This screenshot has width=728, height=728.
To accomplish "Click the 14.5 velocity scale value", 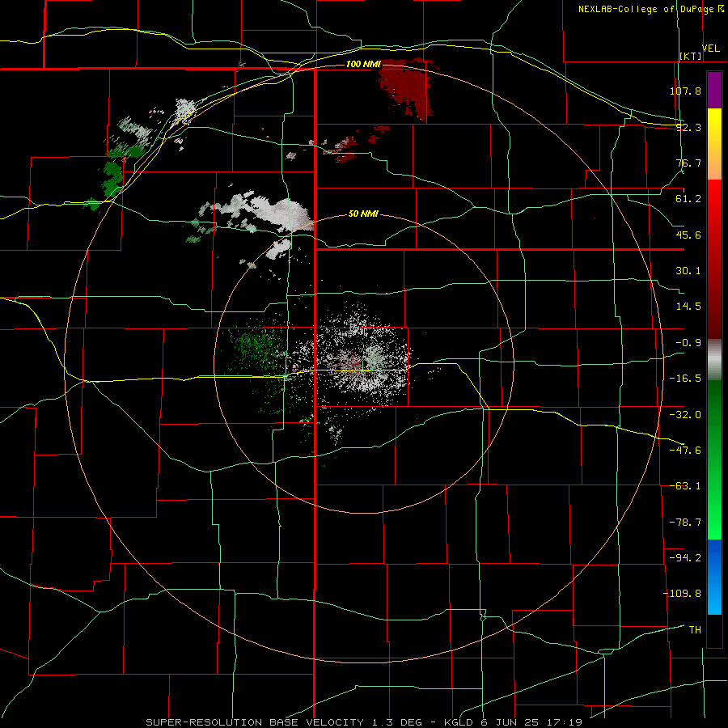I will 688,307.
